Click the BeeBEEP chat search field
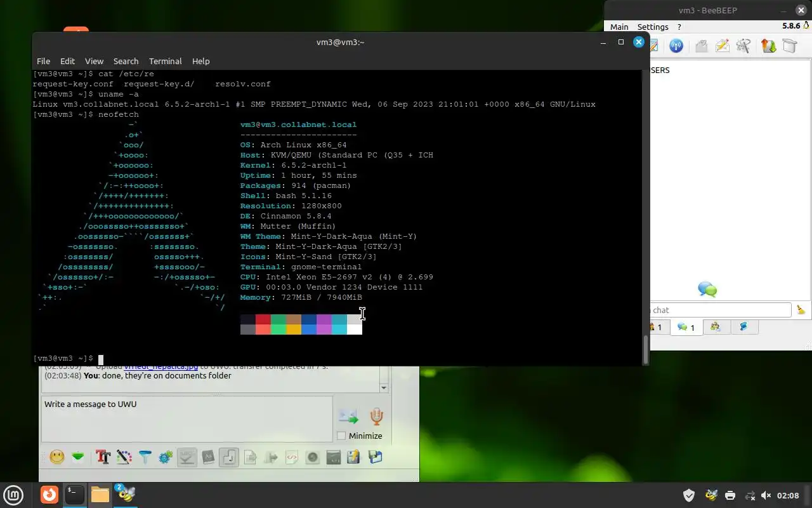The image size is (812, 508). pos(721,310)
